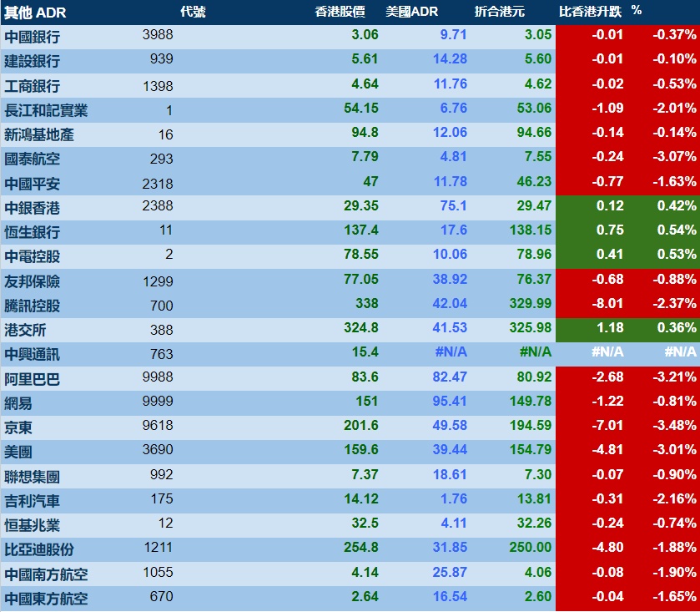The image size is (700, 612).
Task: Click percentage 0.54%
Action: pos(677,230)
